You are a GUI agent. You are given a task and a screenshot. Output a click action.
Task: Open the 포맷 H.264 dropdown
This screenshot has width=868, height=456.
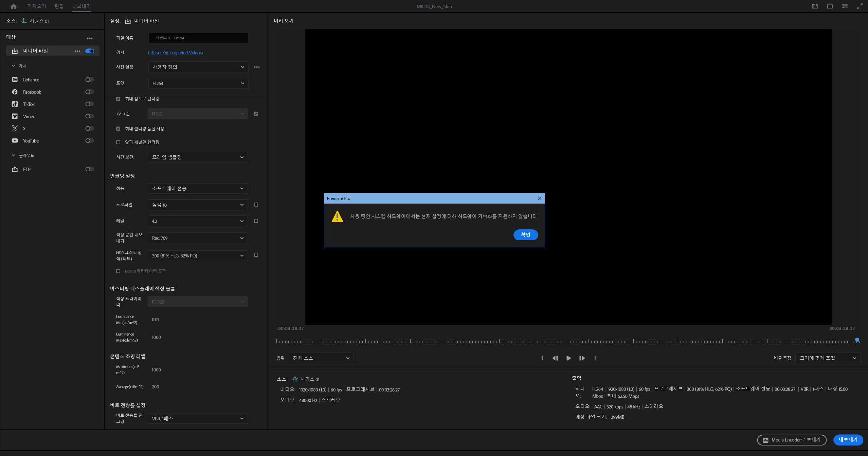pyautogui.click(x=198, y=83)
